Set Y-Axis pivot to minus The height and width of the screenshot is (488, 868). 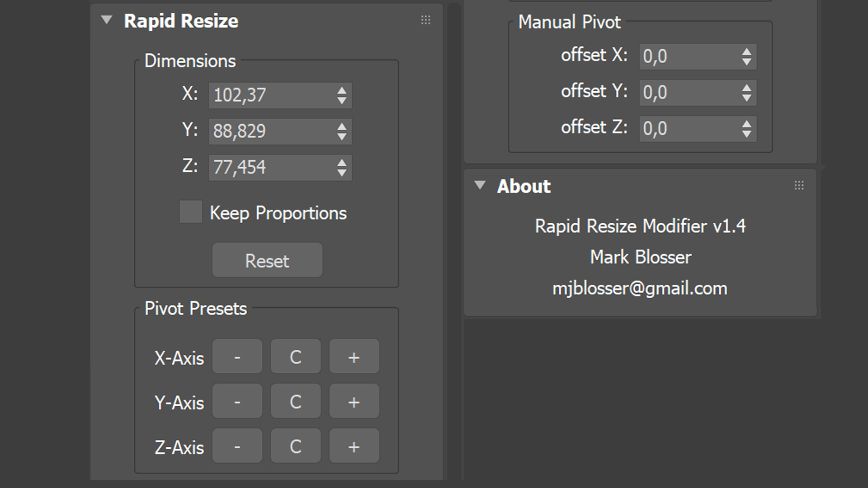(x=237, y=401)
